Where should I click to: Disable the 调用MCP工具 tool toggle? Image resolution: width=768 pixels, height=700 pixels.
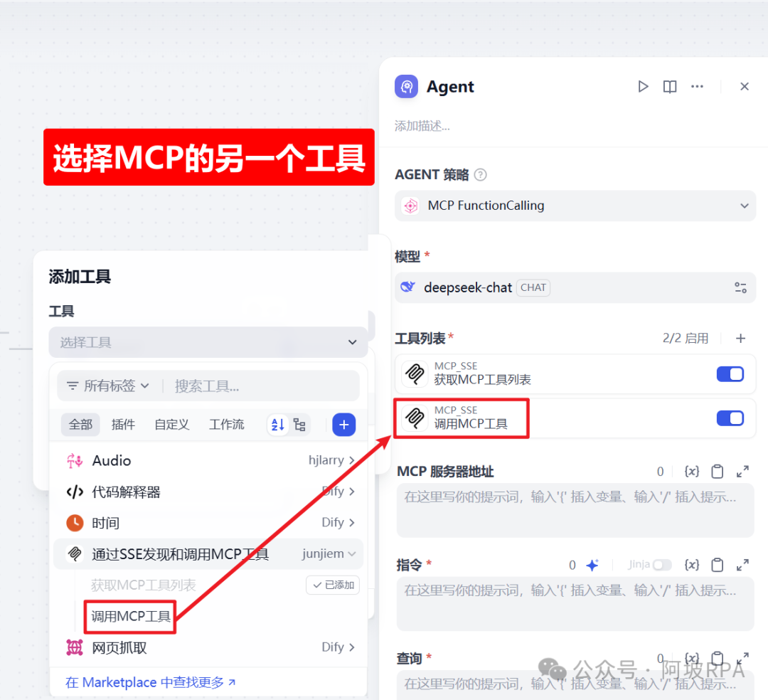point(730,418)
